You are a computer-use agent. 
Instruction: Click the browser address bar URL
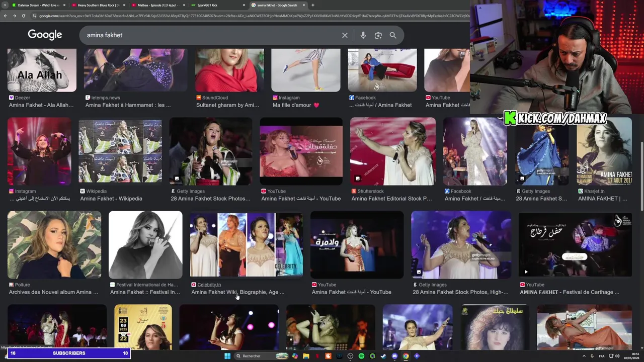click(x=252, y=16)
